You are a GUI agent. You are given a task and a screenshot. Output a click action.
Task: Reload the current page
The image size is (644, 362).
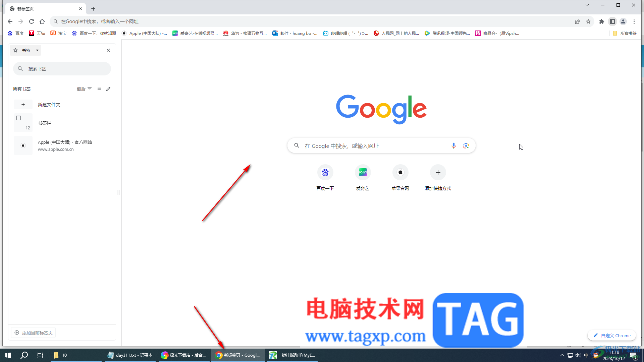coord(32,21)
